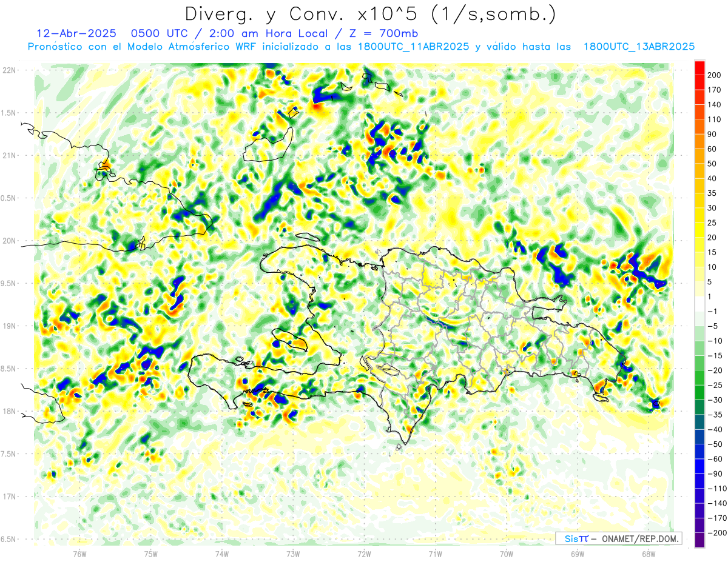Click the 'Z = 700mb' level text

click(x=384, y=33)
